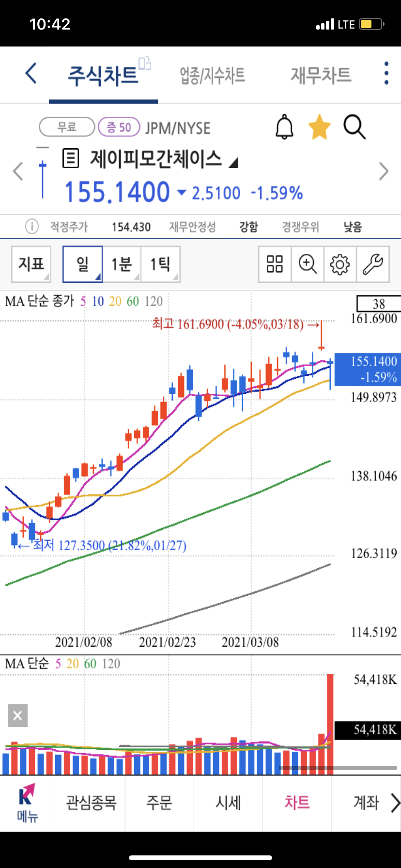Tap the current price 155.1400
Viewport: 401px width, 868px height.
(117, 192)
